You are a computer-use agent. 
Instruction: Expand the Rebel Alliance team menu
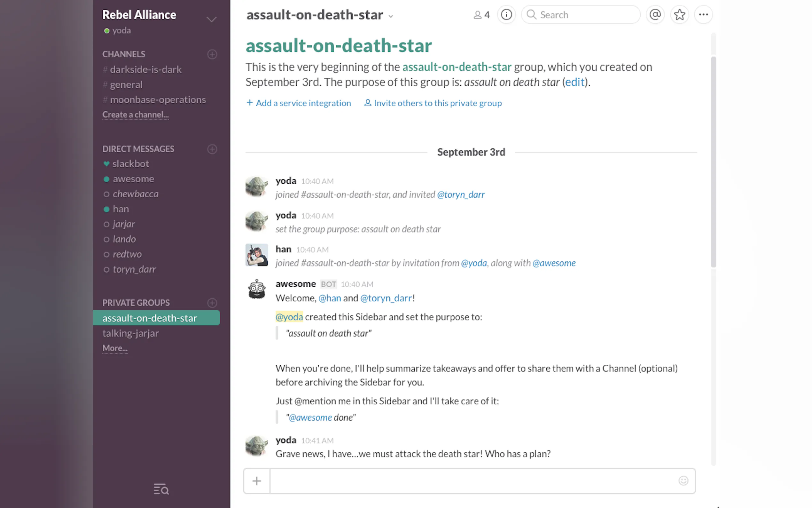[x=211, y=20]
